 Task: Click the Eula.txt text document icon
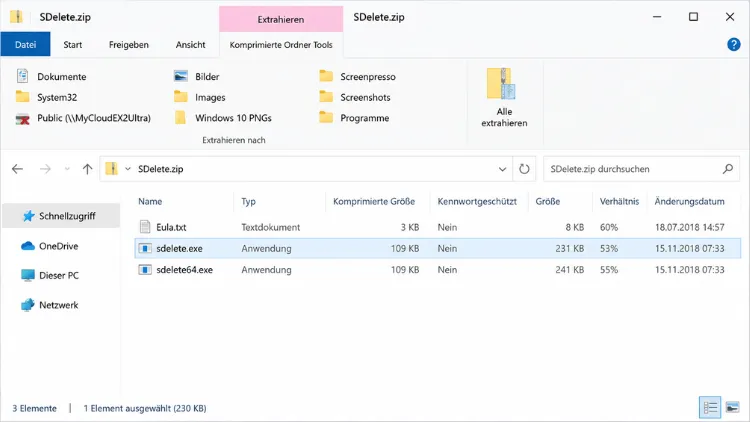click(145, 227)
